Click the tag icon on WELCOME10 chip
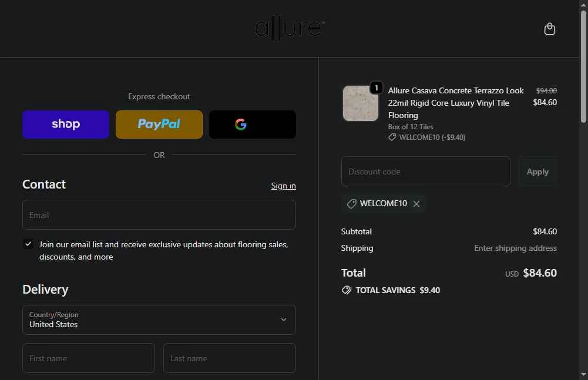Image resolution: width=588 pixels, height=380 pixels. [x=351, y=204]
